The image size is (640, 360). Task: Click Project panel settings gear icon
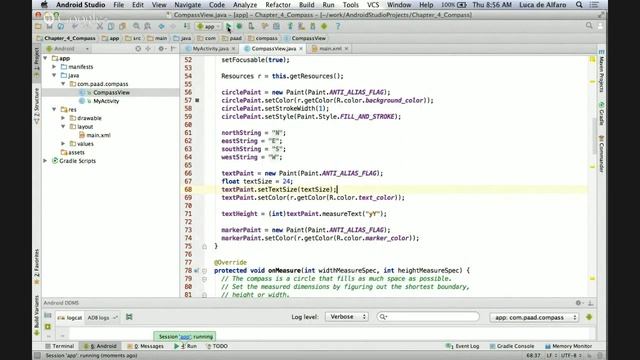click(161, 49)
